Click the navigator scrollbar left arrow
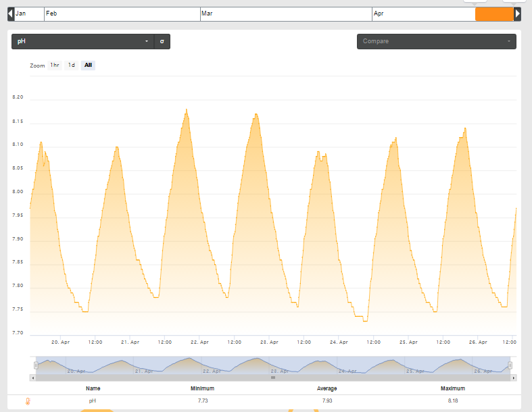The height and width of the screenshot is (412, 532). coord(33,378)
